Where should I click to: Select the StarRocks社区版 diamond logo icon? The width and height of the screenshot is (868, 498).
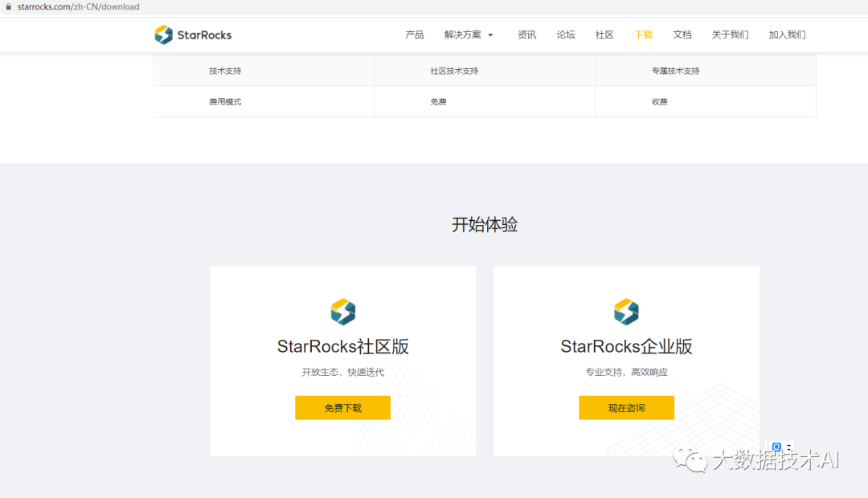point(342,312)
